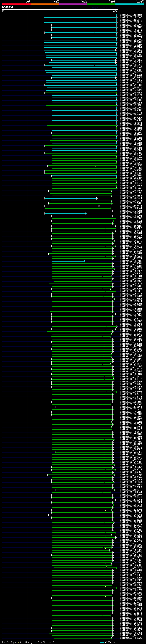Click the short cyan alignment bar for Q8GXK0
Viewport: 146px width, 644px height.
pos(65,213)
